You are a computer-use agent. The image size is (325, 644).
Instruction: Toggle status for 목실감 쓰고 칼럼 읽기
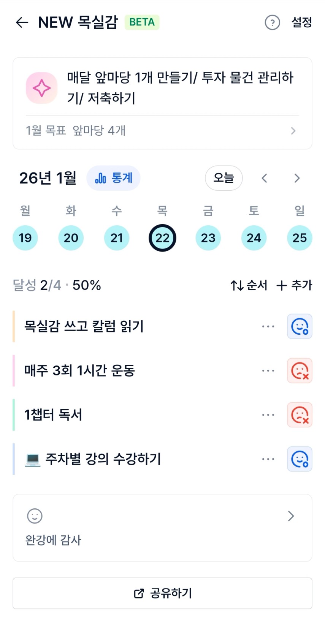click(300, 326)
